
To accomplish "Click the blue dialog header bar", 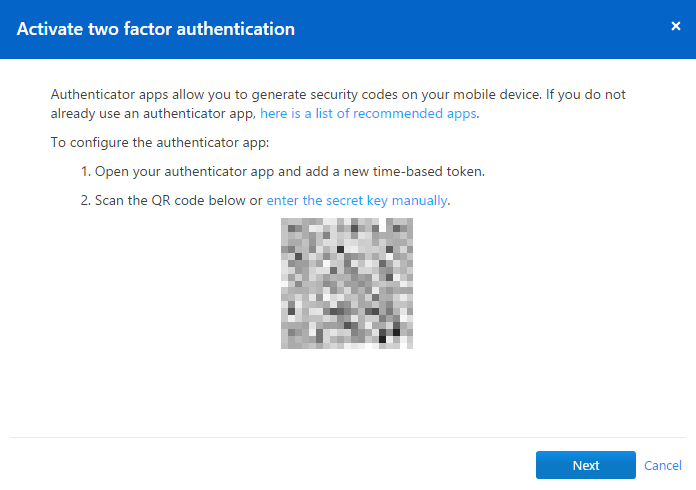I will pyautogui.click(x=348, y=29).
